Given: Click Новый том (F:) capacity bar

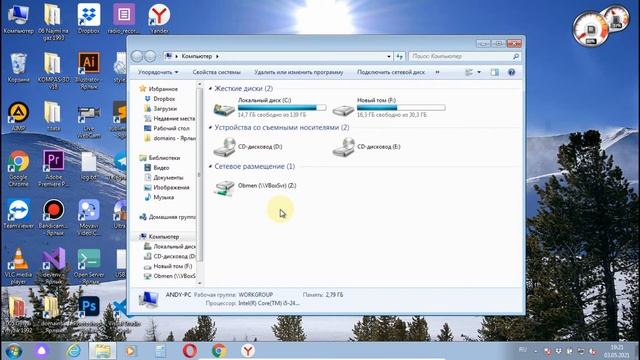Looking at the screenshot, I should click(401, 108).
